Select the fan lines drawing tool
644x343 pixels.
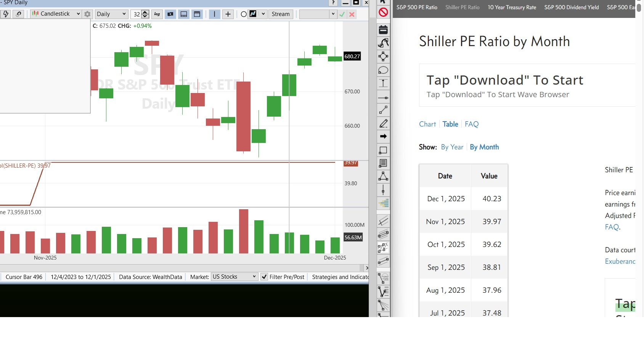tap(383, 305)
